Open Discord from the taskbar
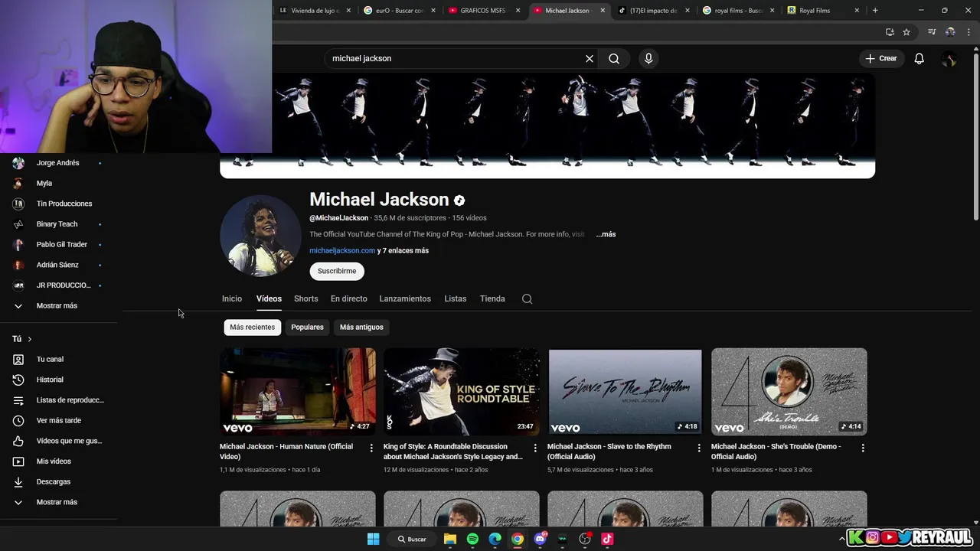 (541, 539)
